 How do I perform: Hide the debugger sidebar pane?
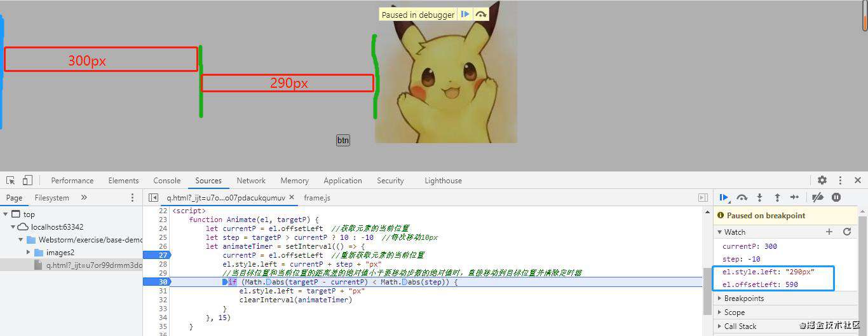click(703, 198)
